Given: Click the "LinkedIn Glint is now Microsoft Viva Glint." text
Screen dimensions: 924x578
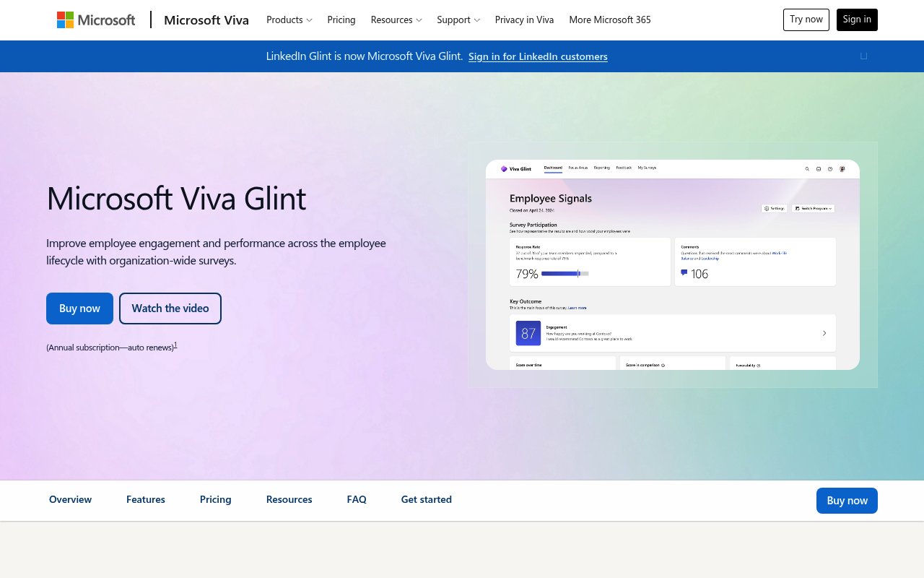Looking at the screenshot, I should 365,56.
